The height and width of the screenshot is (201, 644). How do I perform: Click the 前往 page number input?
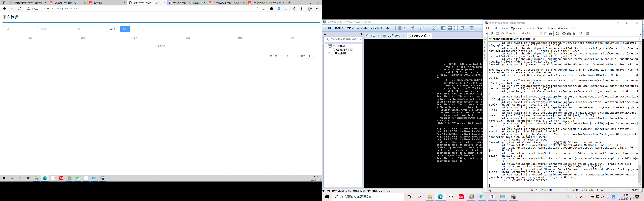(x=309, y=56)
